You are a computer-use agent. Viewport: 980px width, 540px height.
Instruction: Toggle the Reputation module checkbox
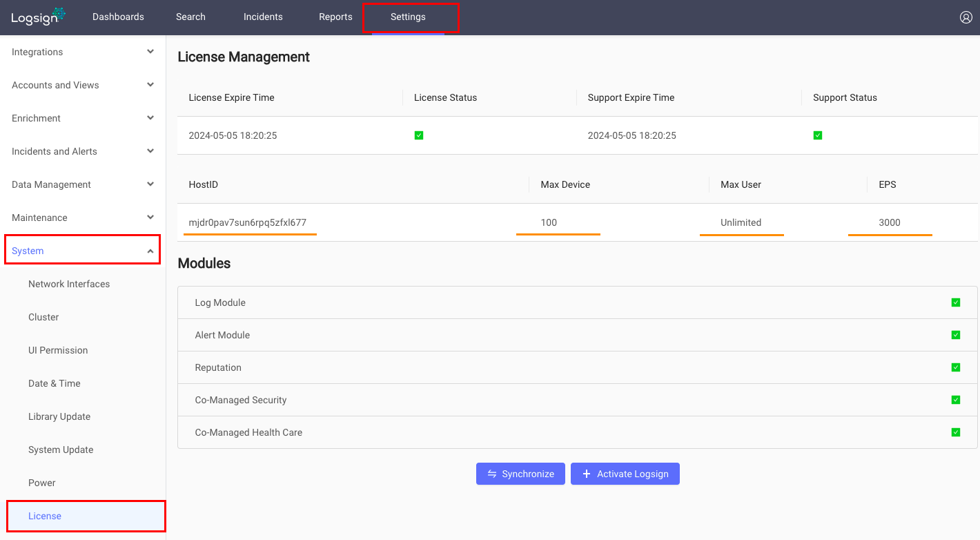[x=956, y=367]
